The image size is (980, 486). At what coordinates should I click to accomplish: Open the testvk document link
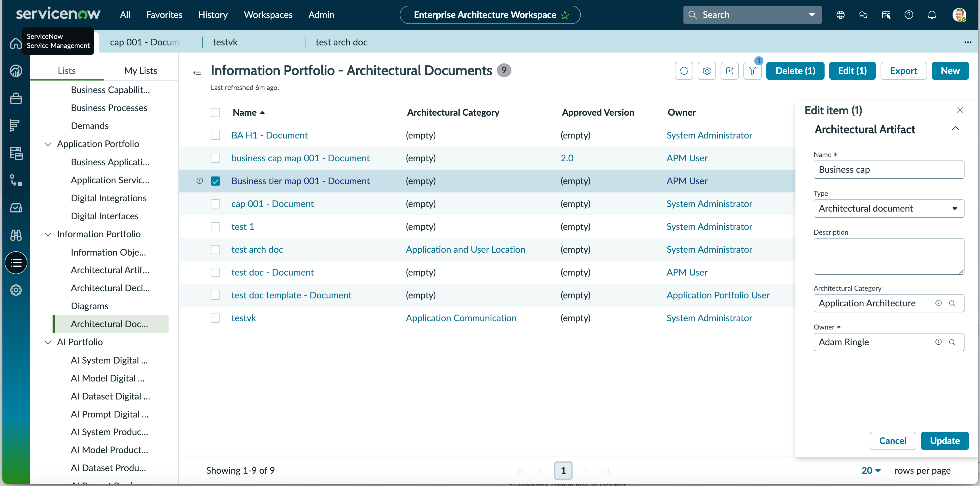point(243,318)
